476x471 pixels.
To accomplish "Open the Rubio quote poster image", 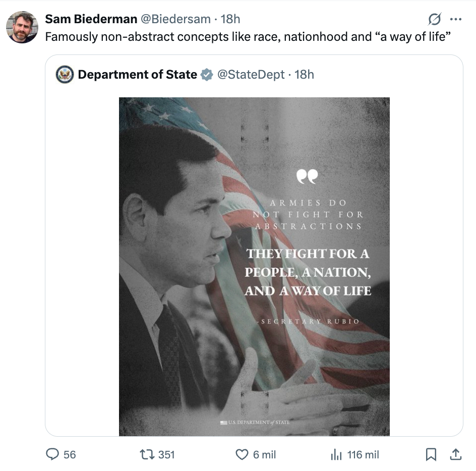I will [x=254, y=266].
